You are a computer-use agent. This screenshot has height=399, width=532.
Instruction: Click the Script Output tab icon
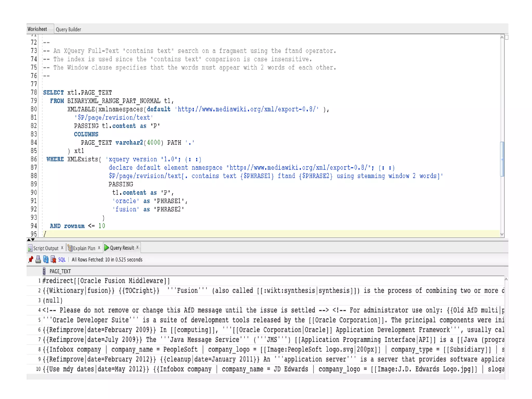click(x=30, y=248)
